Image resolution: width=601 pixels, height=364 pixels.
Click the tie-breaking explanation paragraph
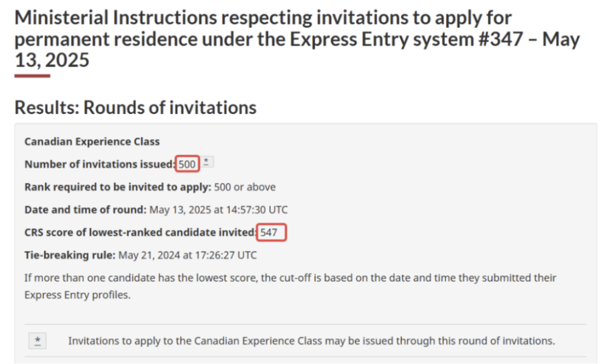290,286
